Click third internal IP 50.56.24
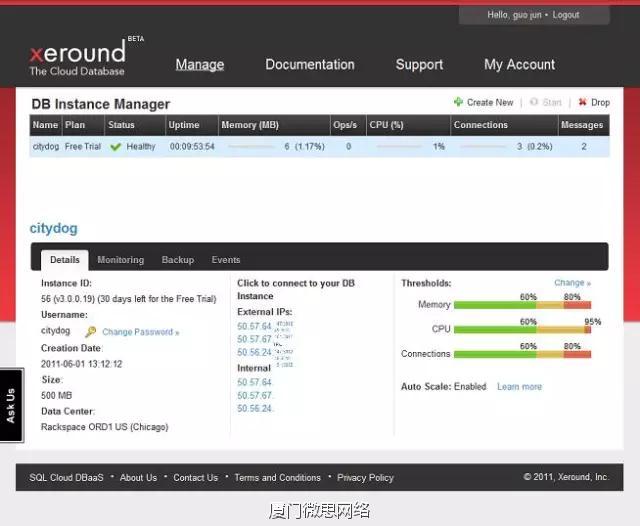640x526 pixels. [x=254, y=408]
